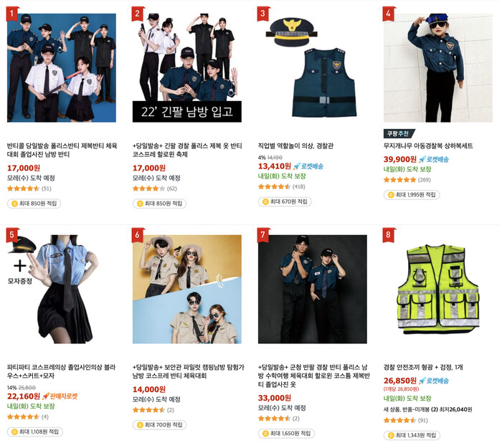Click the star rating with 269 reviews
502x448 pixels.
407,179
